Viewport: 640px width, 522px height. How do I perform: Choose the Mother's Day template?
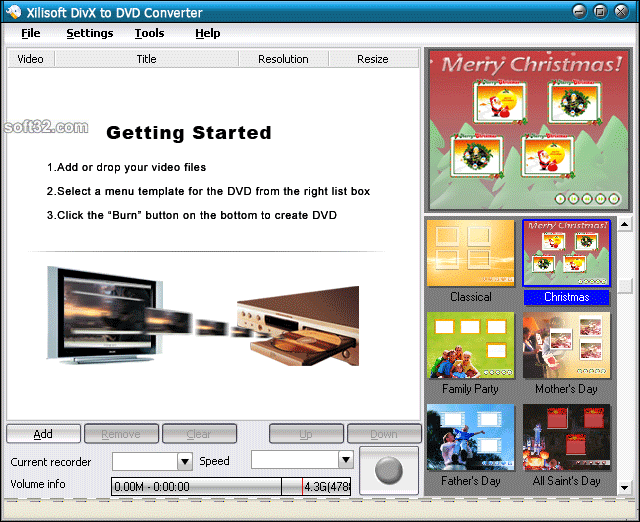(x=567, y=345)
